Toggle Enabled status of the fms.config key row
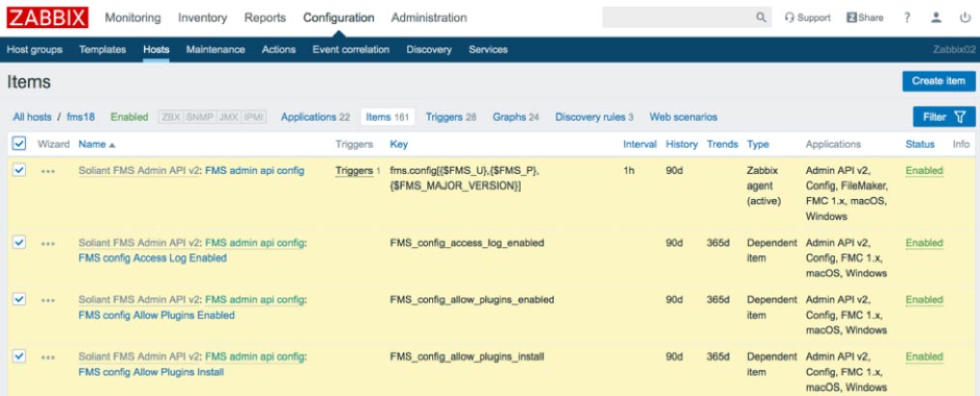 coord(924,171)
